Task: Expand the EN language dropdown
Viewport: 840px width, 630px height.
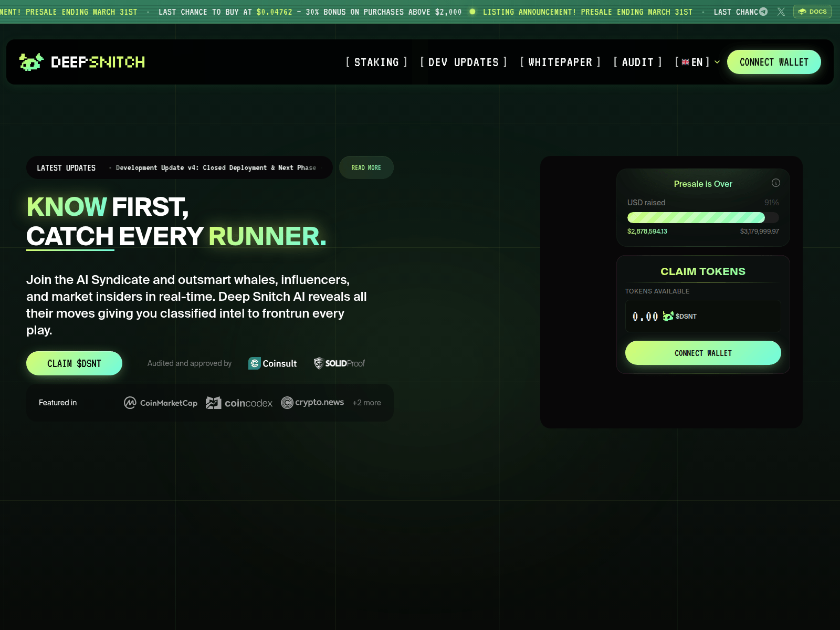Action: (697, 62)
